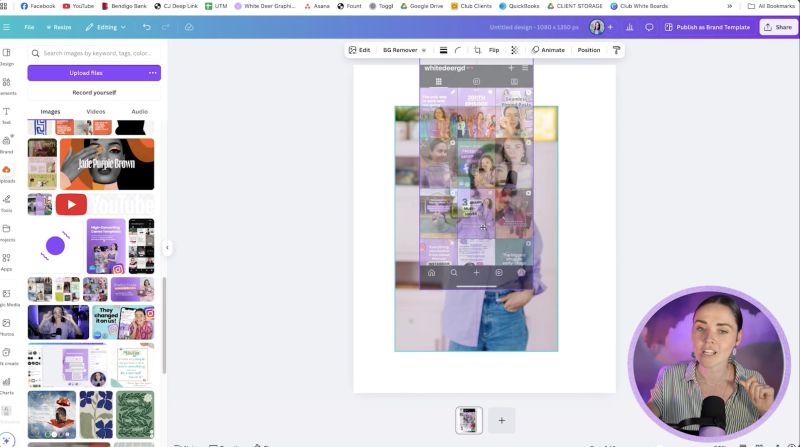Open the main hamburger menu

[6, 27]
